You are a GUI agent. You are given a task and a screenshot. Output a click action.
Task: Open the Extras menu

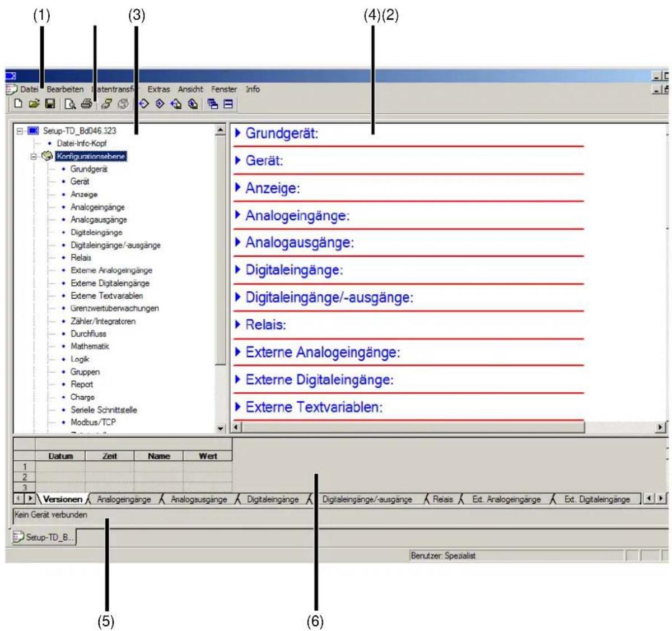click(158, 89)
